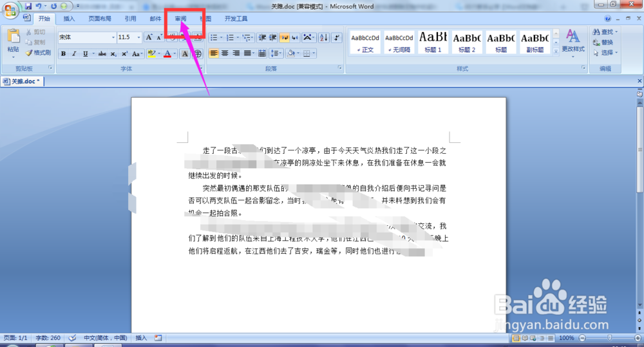Viewport: 644px width, 347px height.
Task: Switch to full-screen reading view icon
Action: click(x=524, y=338)
